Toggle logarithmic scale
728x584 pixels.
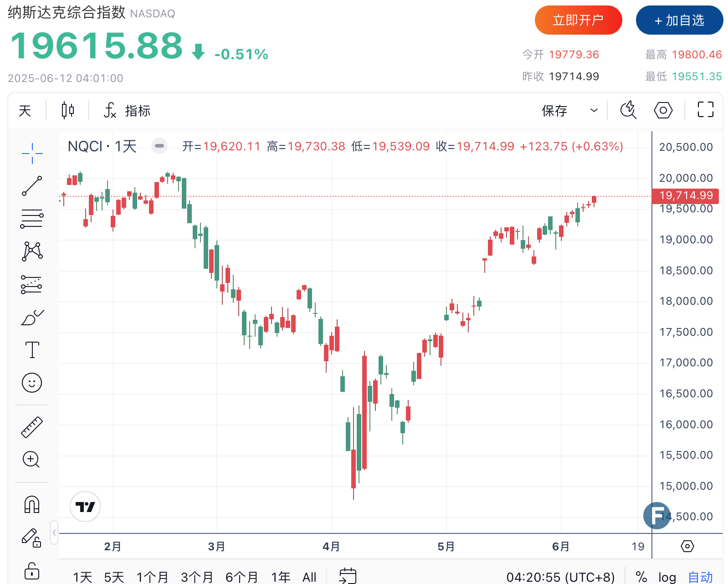(667, 577)
